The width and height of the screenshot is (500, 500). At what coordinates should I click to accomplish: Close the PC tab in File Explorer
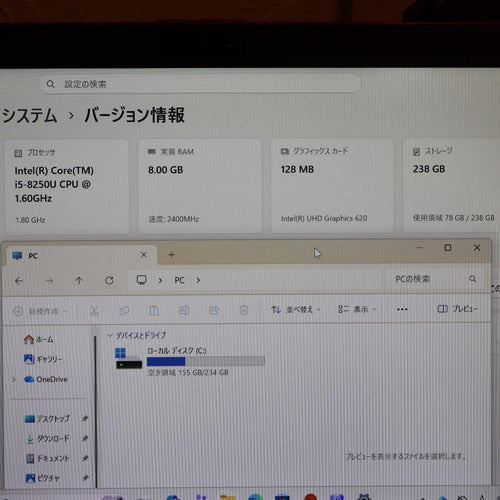pos(144,255)
